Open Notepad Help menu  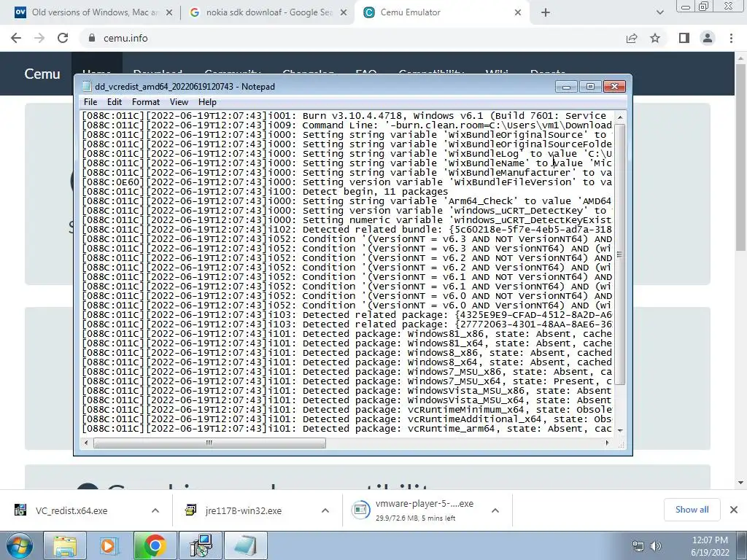[x=207, y=102]
